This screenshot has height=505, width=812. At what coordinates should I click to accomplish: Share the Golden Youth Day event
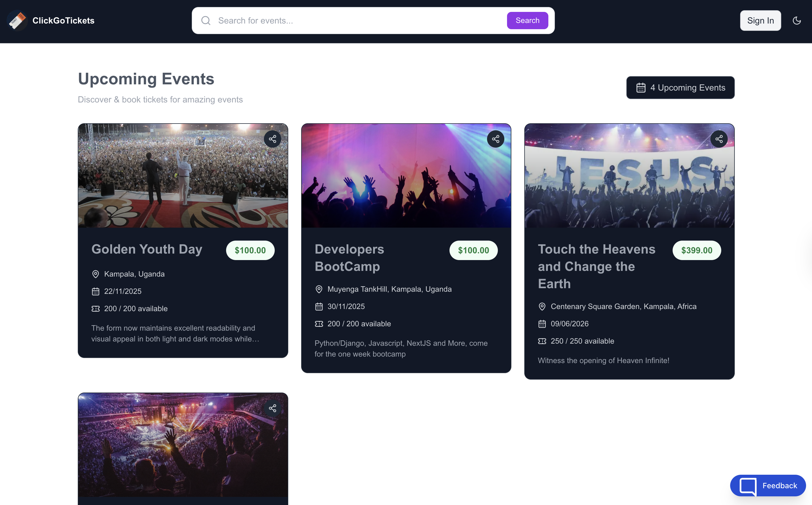tap(273, 139)
